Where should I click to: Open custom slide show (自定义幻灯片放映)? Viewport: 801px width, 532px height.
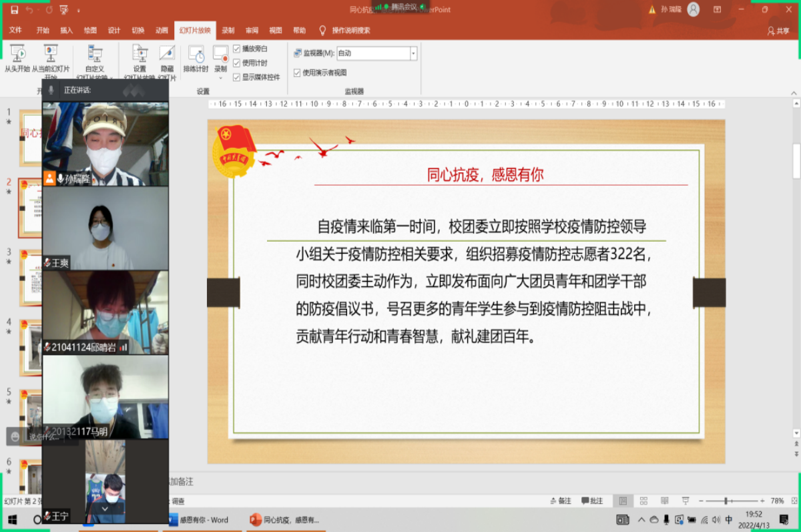95,61
